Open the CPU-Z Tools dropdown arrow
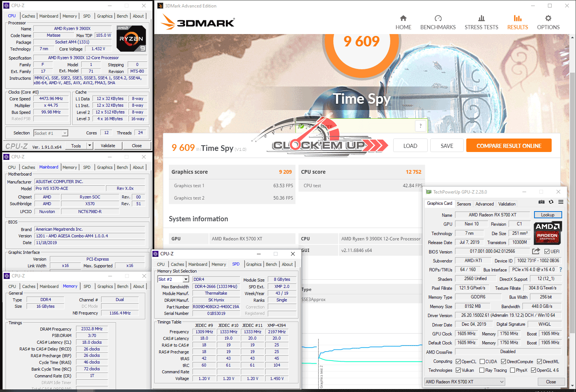576x392 pixels. click(90, 146)
